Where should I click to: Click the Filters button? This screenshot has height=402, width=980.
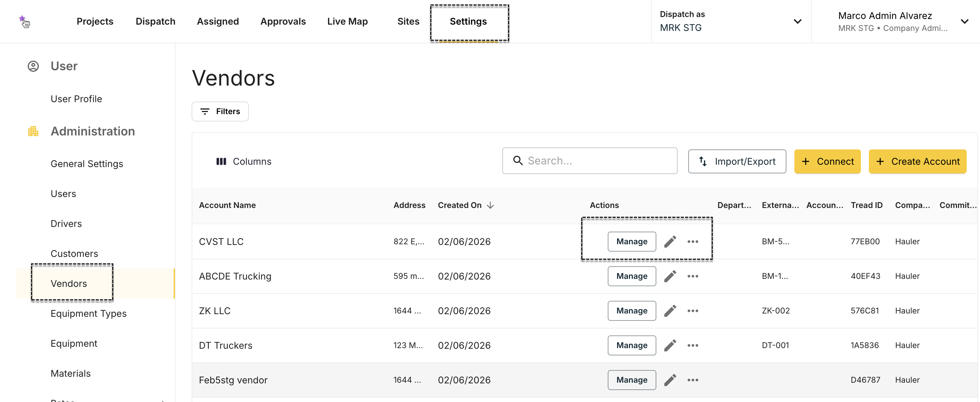pyautogui.click(x=220, y=111)
